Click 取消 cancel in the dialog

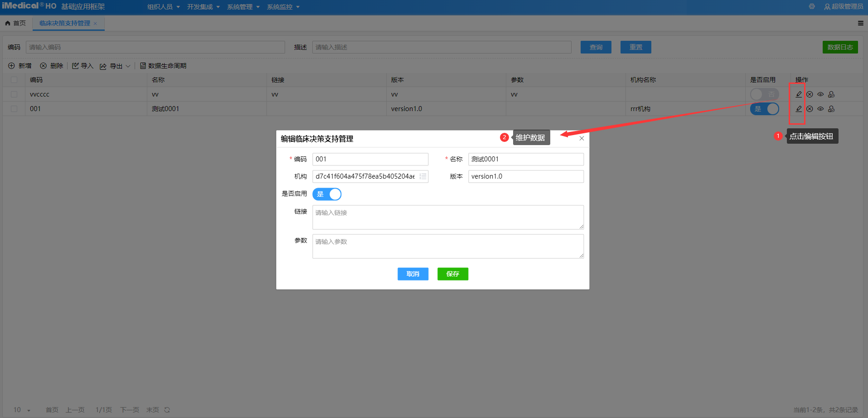click(412, 274)
